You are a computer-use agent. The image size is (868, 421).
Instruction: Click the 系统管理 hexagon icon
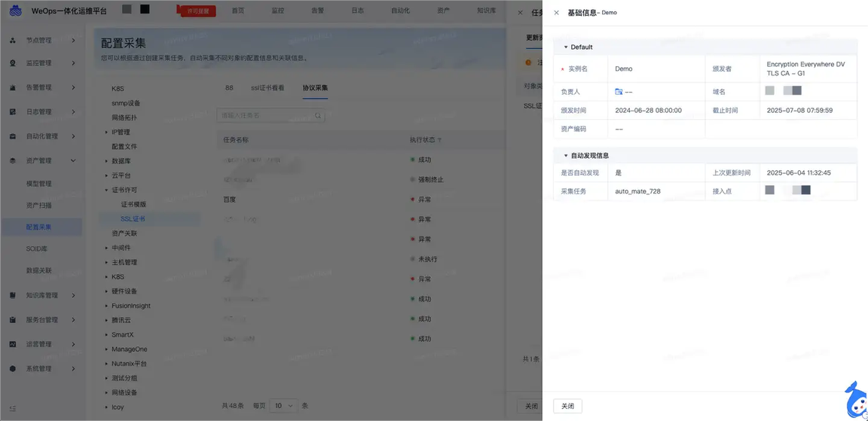click(13, 368)
